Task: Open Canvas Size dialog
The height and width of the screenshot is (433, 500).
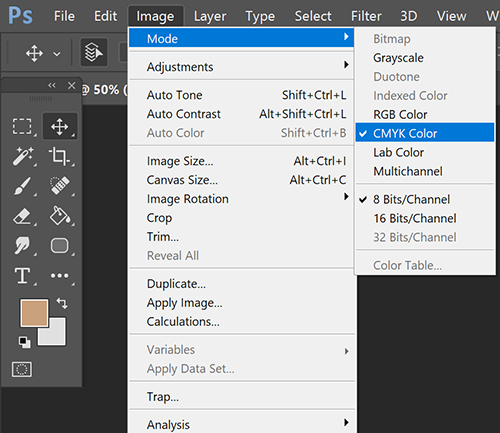Action: [241, 180]
